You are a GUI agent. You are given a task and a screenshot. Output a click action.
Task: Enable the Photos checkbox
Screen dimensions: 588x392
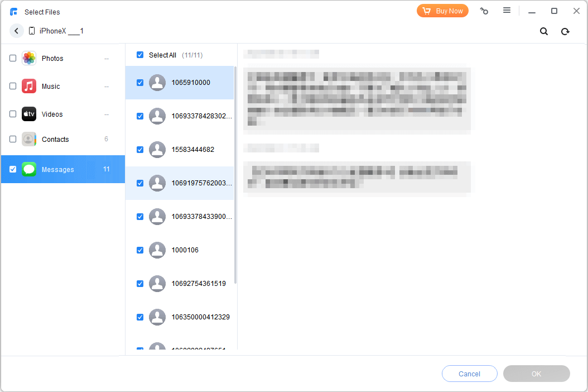pyautogui.click(x=13, y=59)
